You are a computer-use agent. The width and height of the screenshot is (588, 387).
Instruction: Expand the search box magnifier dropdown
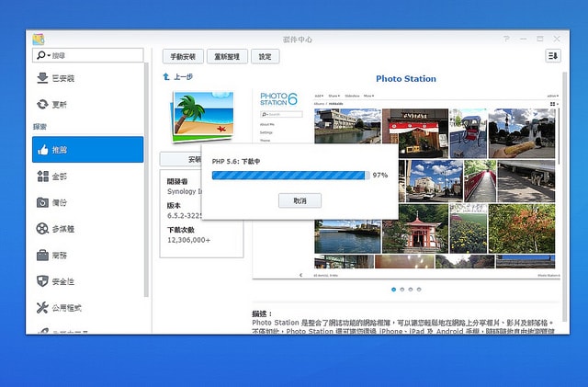41,56
